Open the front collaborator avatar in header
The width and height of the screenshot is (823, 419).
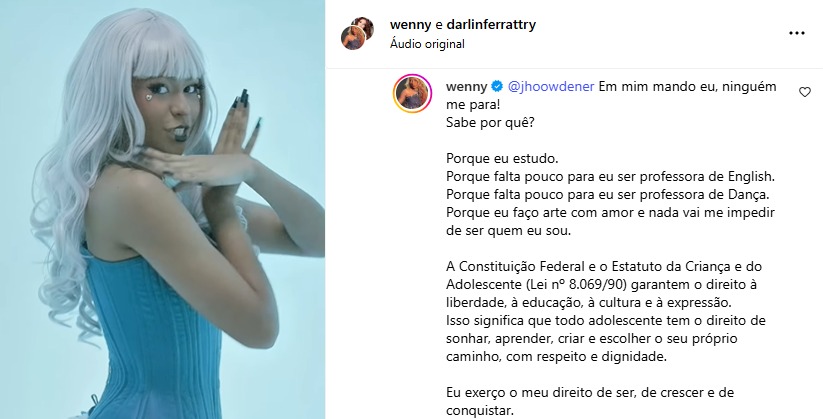[x=353, y=38]
